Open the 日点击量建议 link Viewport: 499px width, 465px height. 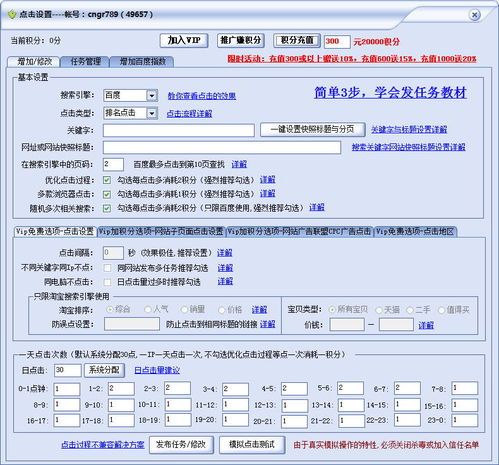click(157, 370)
